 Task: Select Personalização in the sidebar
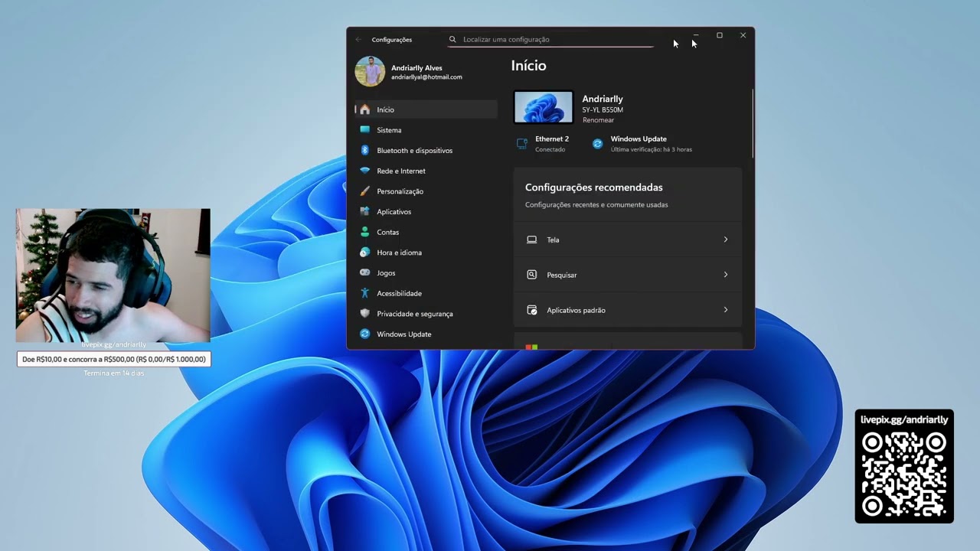point(426,191)
